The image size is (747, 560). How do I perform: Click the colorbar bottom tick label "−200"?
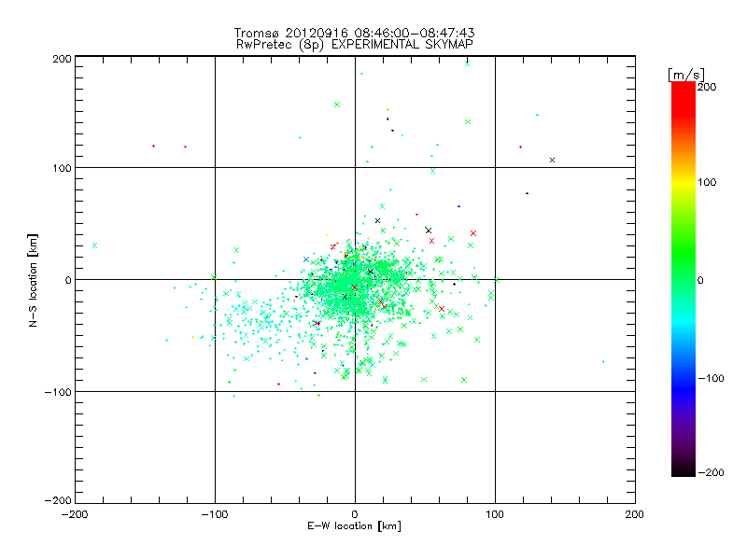712,472
